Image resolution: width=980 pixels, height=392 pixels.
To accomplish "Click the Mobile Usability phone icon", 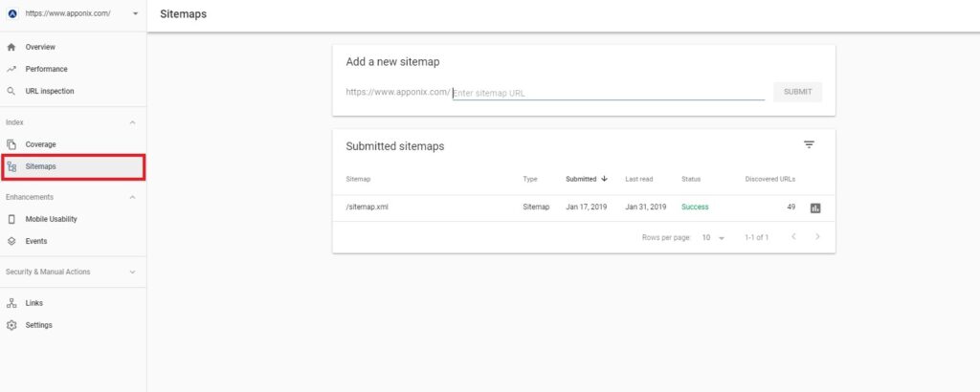I will [x=11, y=219].
